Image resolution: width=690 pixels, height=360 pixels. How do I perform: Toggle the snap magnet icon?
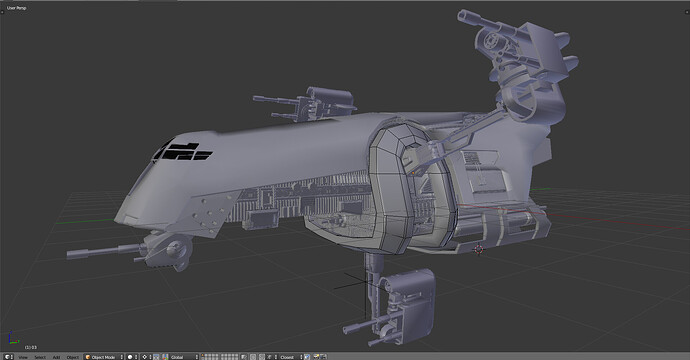(262, 357)
